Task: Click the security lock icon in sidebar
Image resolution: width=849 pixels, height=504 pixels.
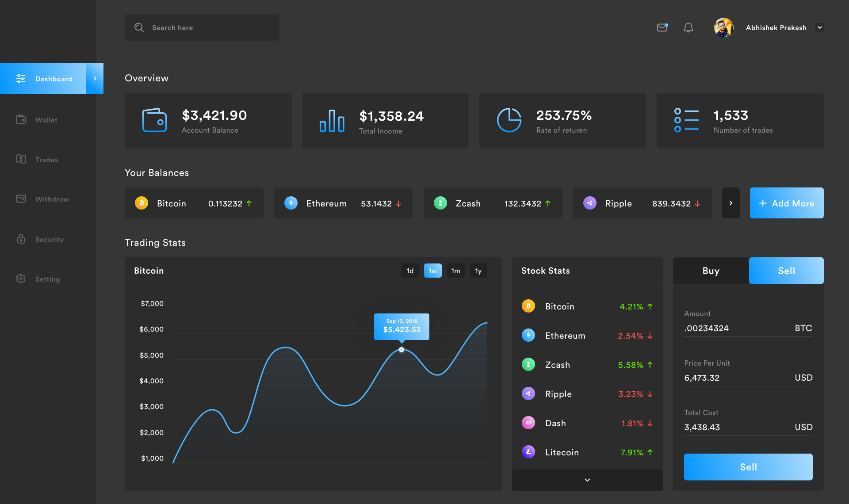Action: pos(21,239)
